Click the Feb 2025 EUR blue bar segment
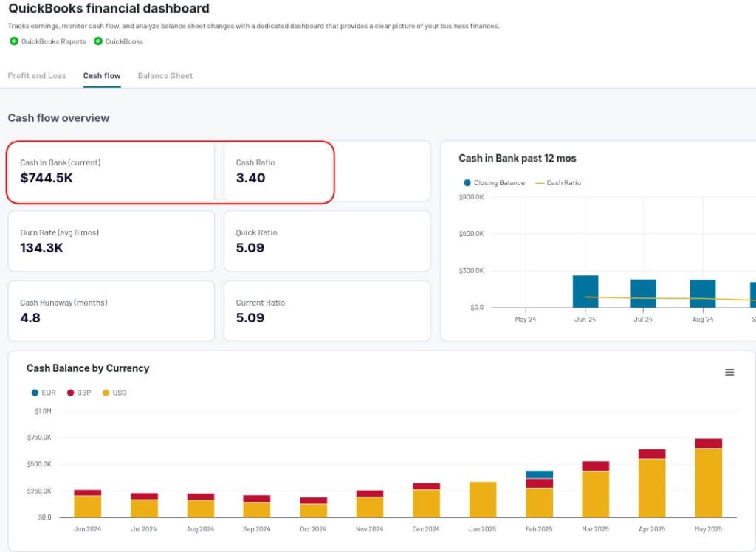Image resolution: width=756 pixels, height=552 pixels. 539,475
